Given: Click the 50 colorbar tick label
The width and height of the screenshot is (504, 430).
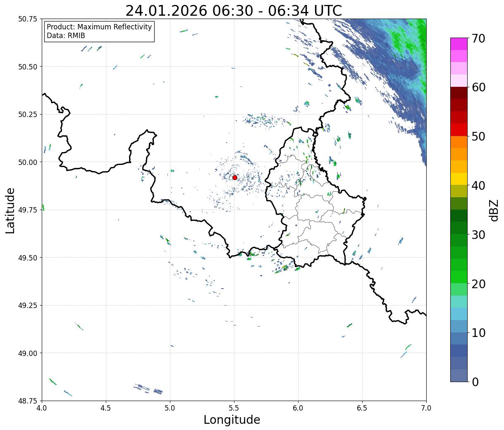Looking at the screenshot, I should (x=478, y=136).
